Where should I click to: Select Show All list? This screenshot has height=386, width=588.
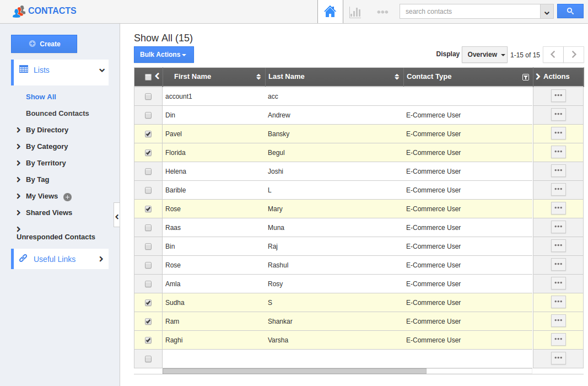point(41,97)
